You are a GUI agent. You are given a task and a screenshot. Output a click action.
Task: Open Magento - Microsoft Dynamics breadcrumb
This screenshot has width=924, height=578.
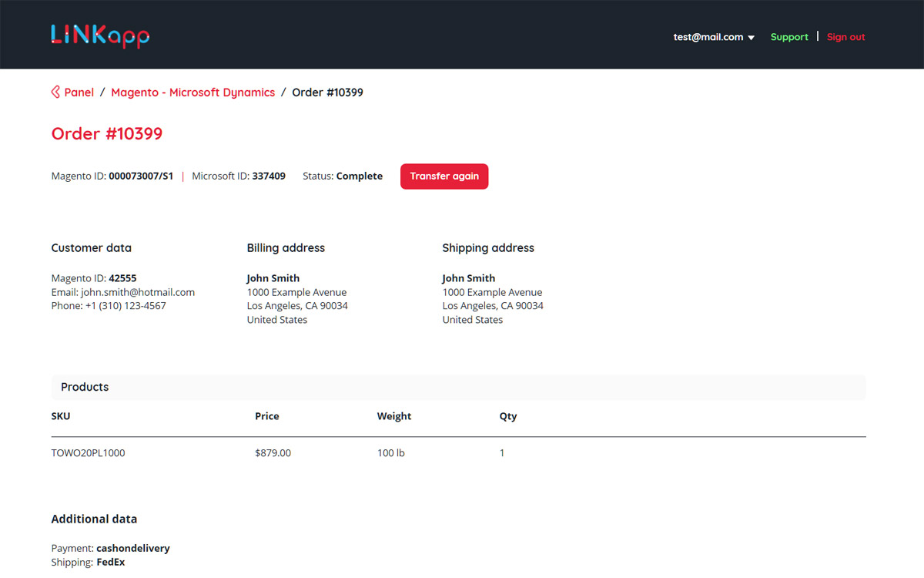click(192, 92)
